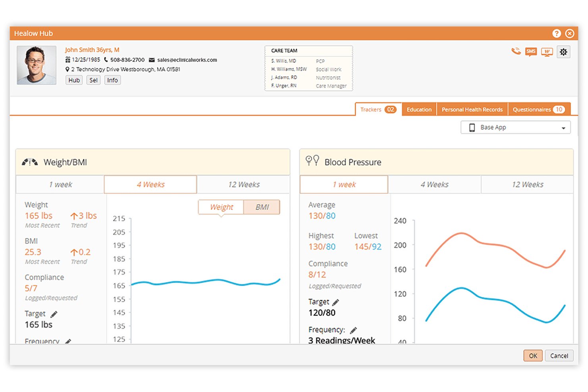Confirm with the OK button
The width and height of the screenshot is (588, 392).
tap(533, 356)
